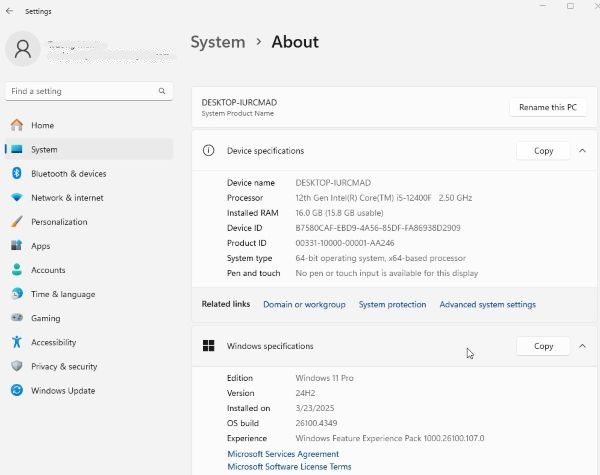Click the Product ID value 00331-10000-00001-AA246

345,243
